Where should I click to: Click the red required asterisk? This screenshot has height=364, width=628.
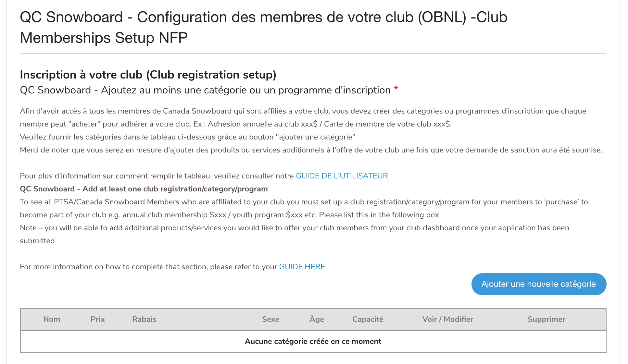396,89
